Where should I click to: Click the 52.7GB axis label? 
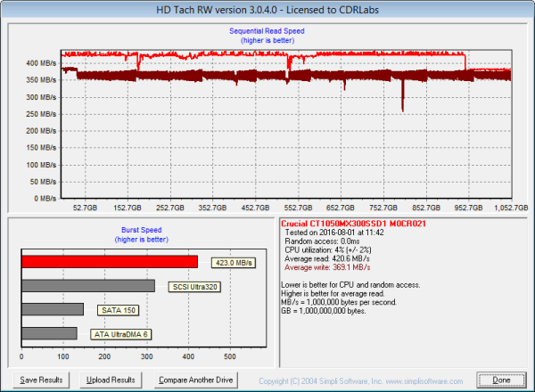tap(85, 208)
